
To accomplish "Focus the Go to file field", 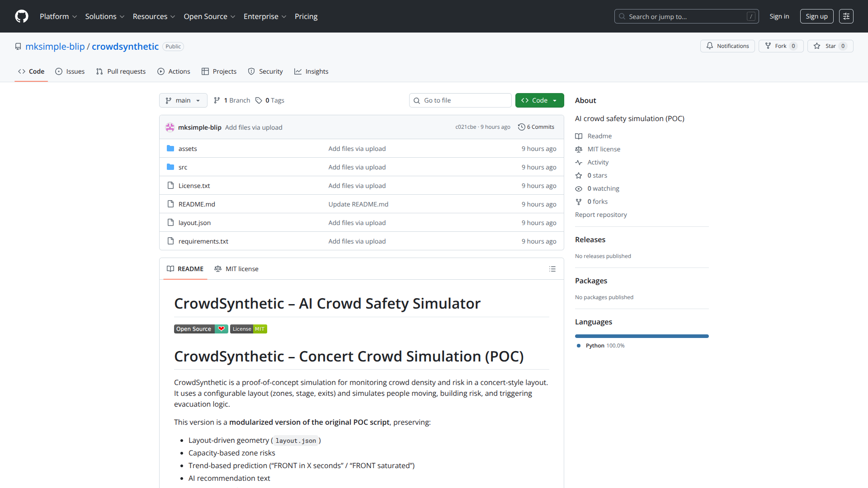I will 460,100.
